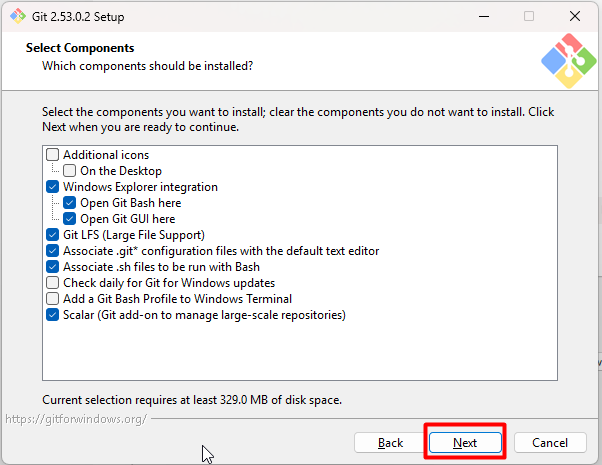The image size is (602, 465).
Task: Minimize the Git Setup window
Action: (x=484, y=17)
